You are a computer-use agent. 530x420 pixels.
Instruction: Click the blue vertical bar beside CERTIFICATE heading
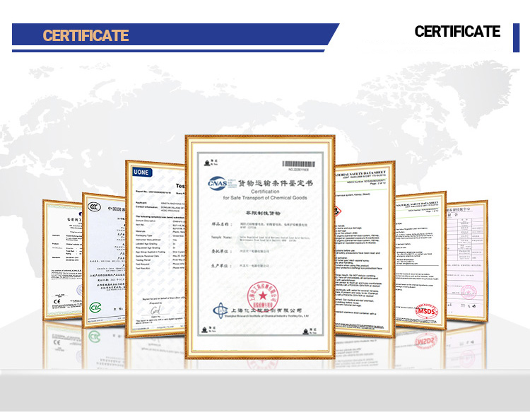tap(516, 37)
